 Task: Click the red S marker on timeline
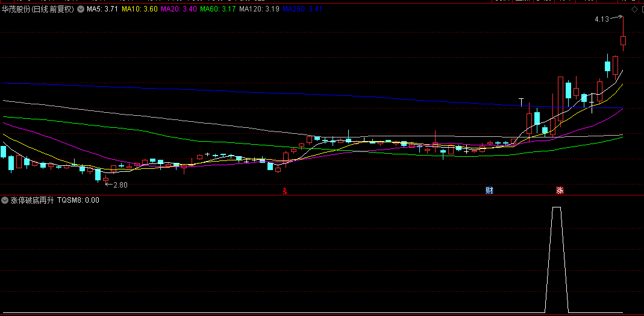coord(284,191)
